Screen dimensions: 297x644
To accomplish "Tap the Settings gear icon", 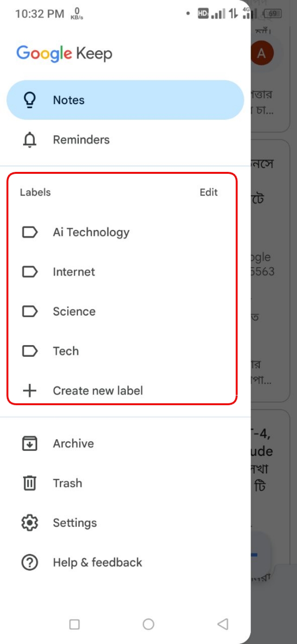I will coord(30,523).
